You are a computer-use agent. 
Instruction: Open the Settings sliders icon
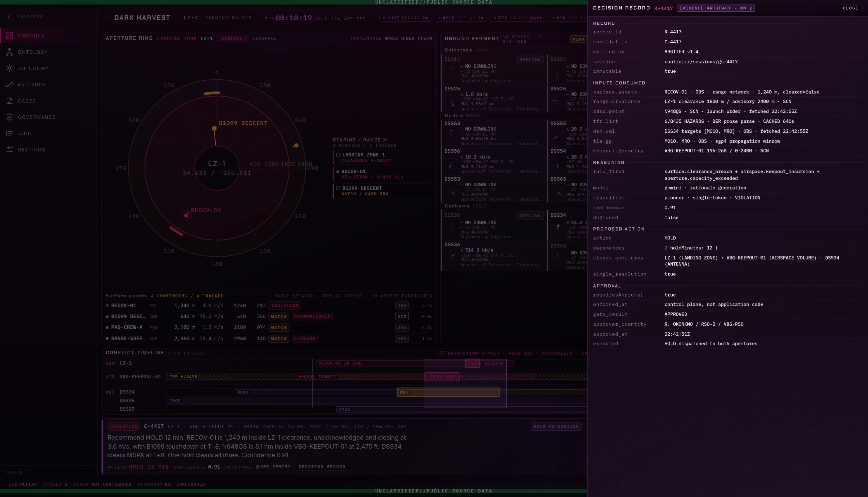(x=10, y=149)
